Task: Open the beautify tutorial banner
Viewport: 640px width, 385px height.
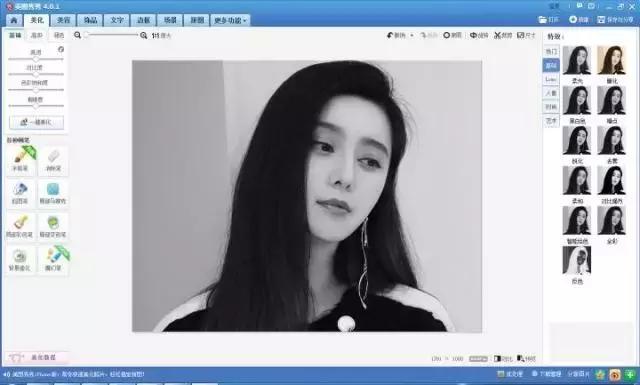Action: pos(36,358)
